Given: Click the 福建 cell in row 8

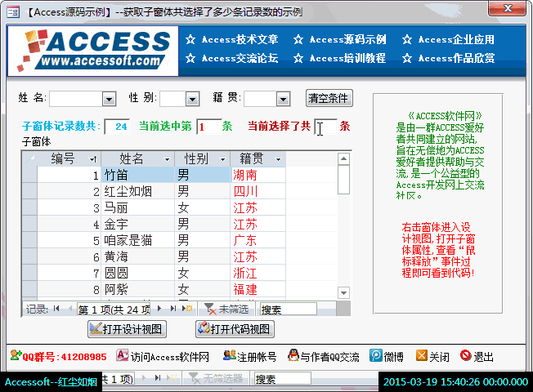Looking at the screenshot, I should click(258, 289).
